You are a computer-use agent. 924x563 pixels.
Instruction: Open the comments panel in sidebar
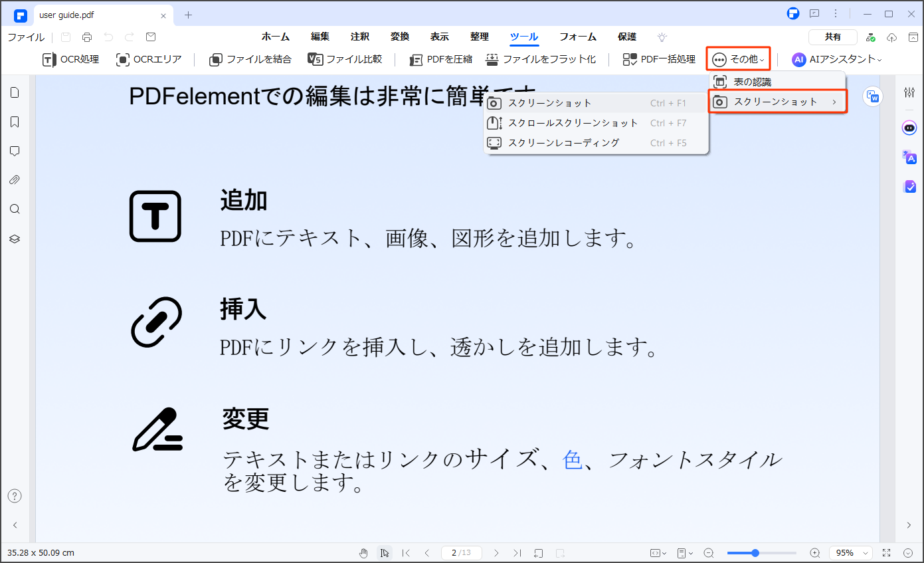pyautogui.click(x=15, y=151)
